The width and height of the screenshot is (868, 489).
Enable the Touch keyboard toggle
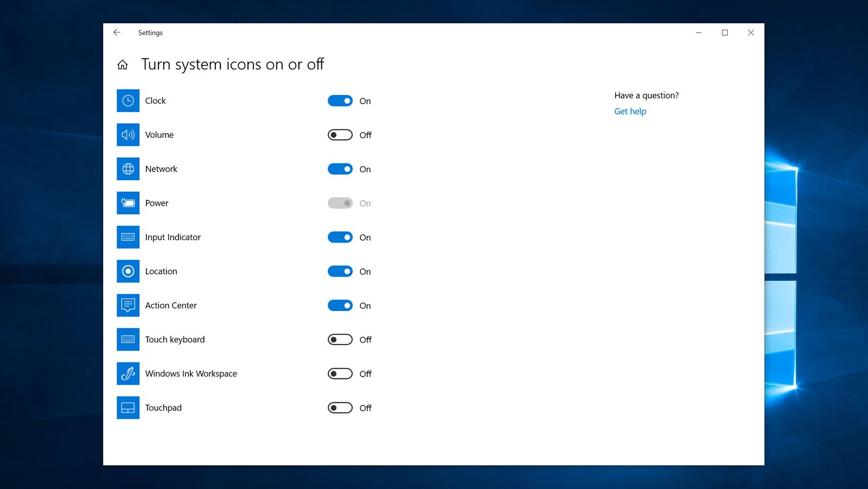pos(340,339)
